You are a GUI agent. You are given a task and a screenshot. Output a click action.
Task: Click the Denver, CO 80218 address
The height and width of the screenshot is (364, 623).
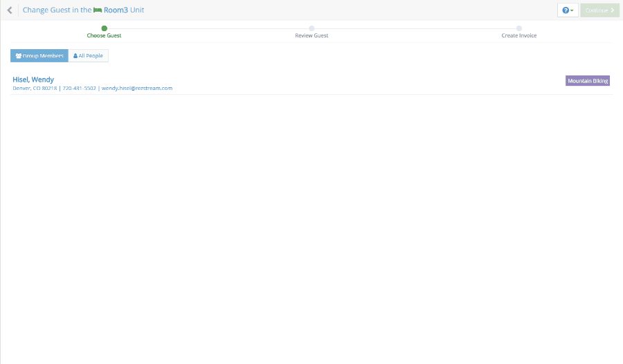tap(35, 89)
